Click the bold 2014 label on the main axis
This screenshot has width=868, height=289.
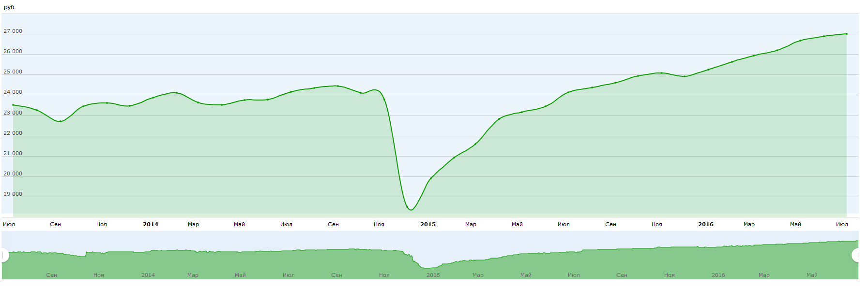pos(151,224)
